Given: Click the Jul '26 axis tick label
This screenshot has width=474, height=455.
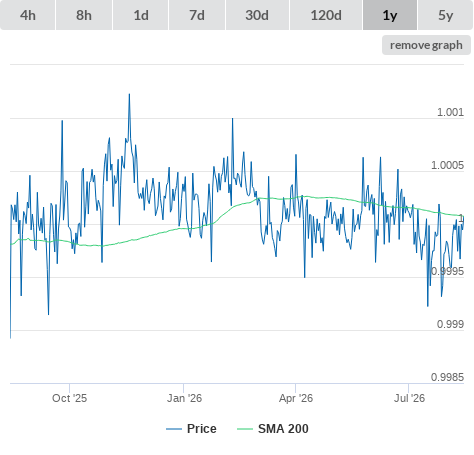Looking at the screenshot, I should coord(409,398).
